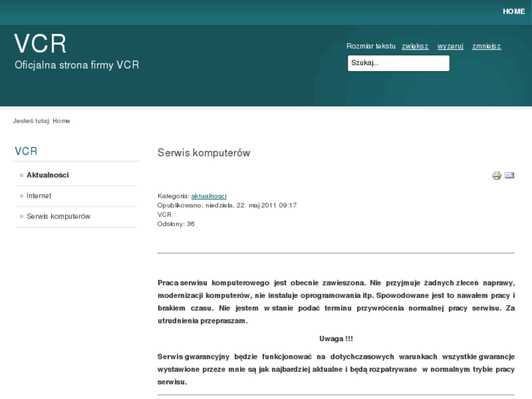The image size is (532, 399).
Task: Click the large VCR site title
Action: [x=40, y=43]
